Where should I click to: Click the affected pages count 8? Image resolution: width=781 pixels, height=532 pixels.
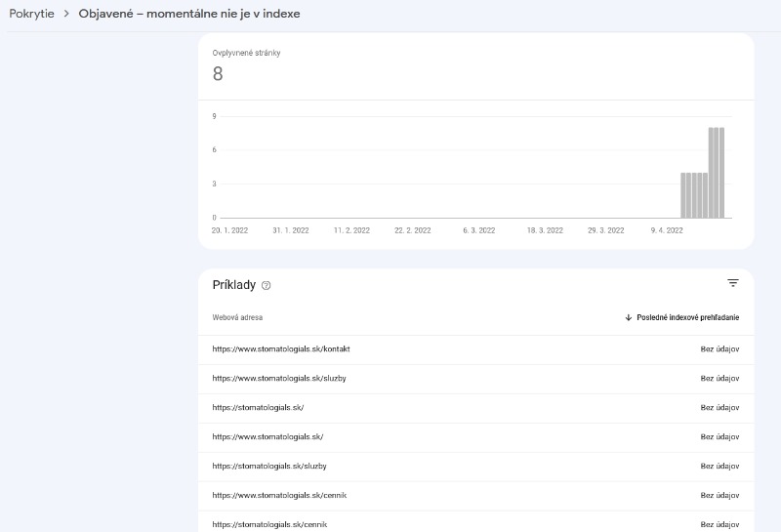coord(218,74)
